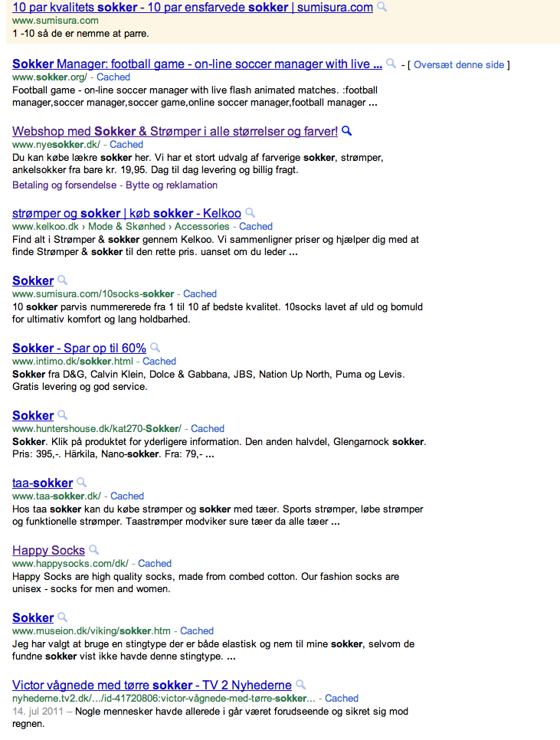
Task: Open taa-sokker search result
Action: click(x=42, y=483)
